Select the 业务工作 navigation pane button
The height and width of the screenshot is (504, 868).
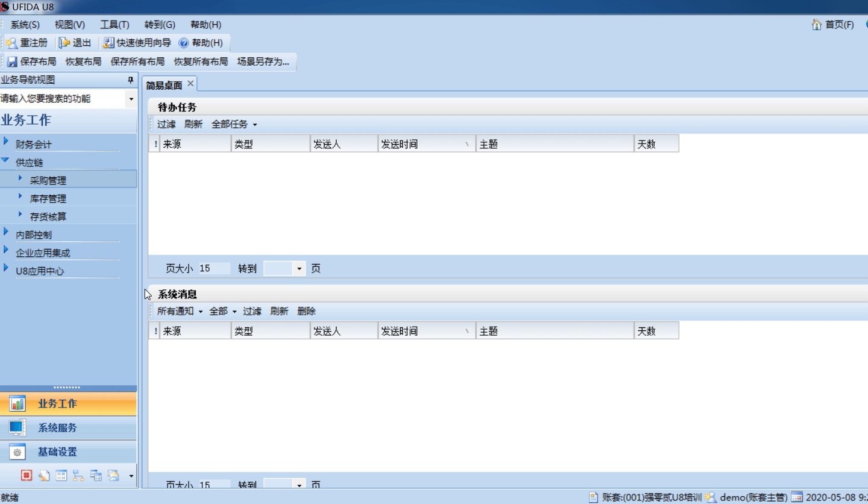tap(69, 404)
